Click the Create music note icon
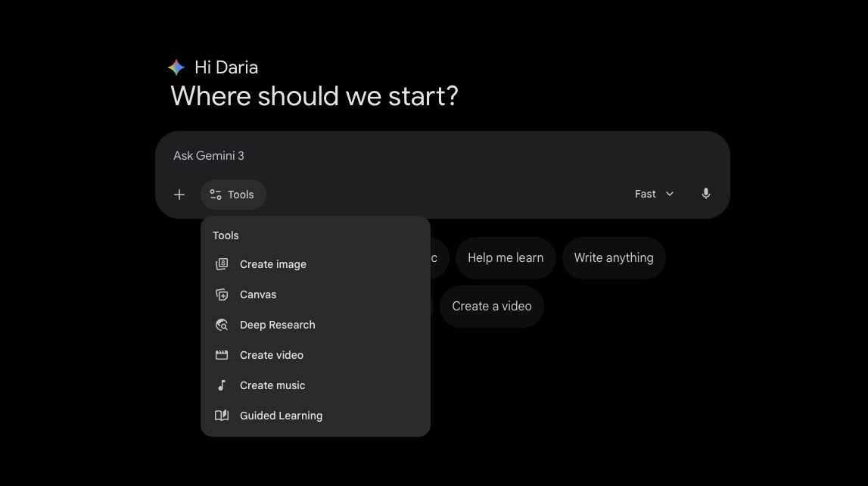The height and width of the screenshot is (486, 868). (222, 385)
